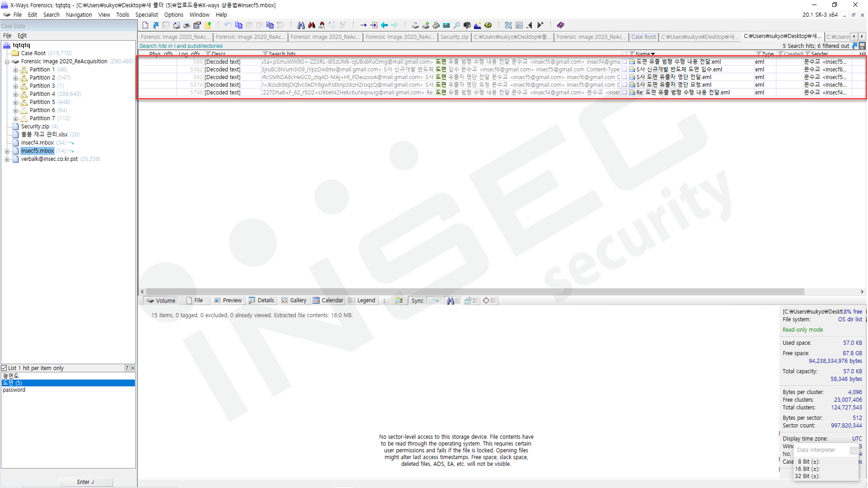Click the Copy block toolbar icon
This screenshot has height=488, width=868.
click(238, 25)
